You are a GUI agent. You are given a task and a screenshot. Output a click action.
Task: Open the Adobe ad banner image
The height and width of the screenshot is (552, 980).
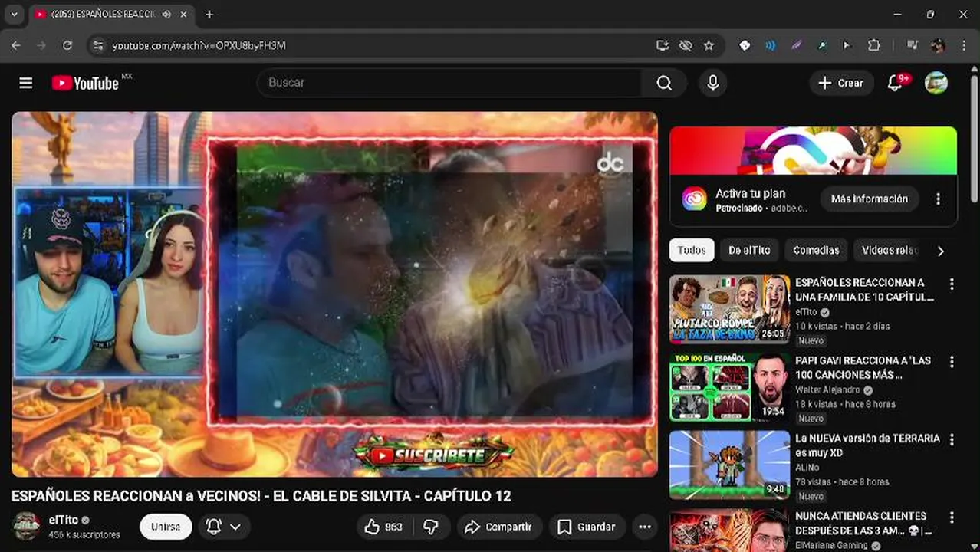coord(813,151)
